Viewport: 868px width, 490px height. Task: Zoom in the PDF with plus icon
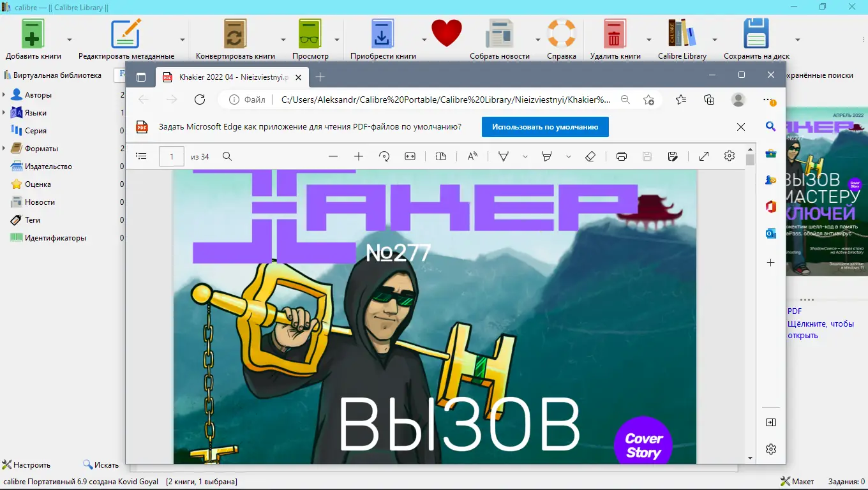coord(359,156)
